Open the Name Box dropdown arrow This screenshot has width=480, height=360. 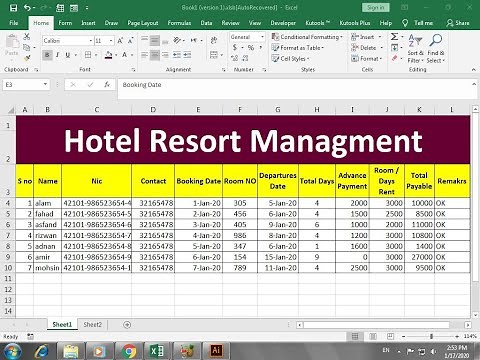45,85
